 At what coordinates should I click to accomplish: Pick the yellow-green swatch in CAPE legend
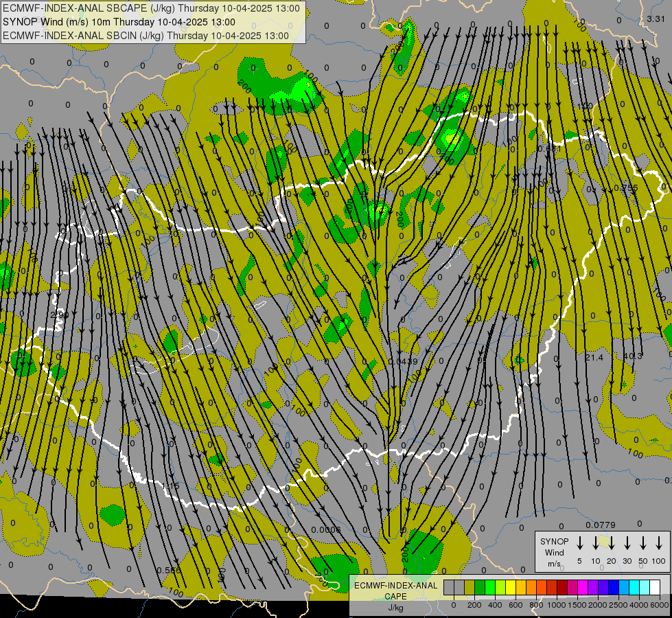click(500, 587)
